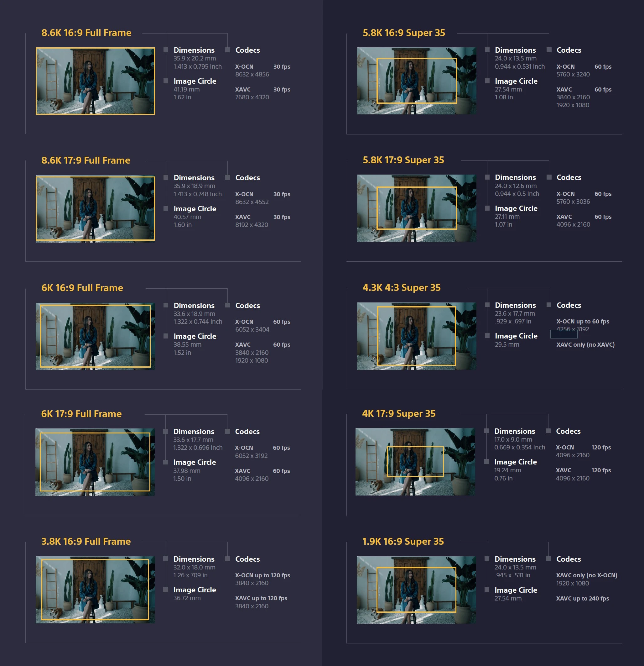The height and width of the screenshot is (666, 644).
Task: Click the 6K 16:9 Full Frame preview image
Action: 95,336
